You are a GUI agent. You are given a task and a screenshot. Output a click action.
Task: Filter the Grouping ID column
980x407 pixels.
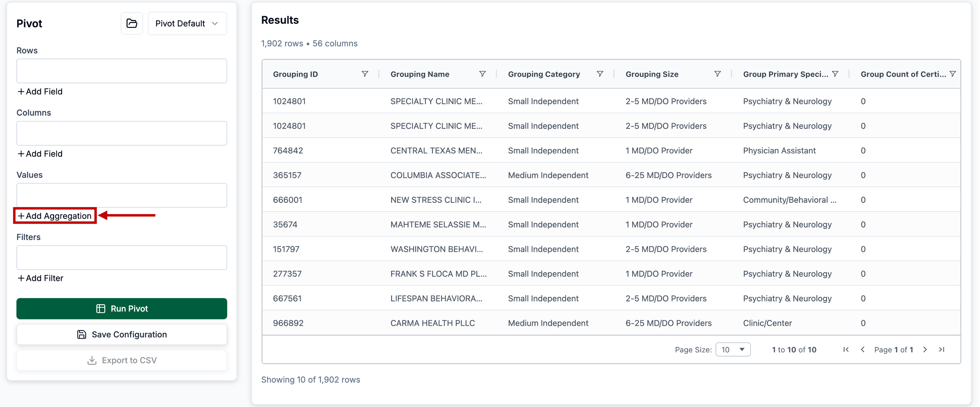coord(365,74)
